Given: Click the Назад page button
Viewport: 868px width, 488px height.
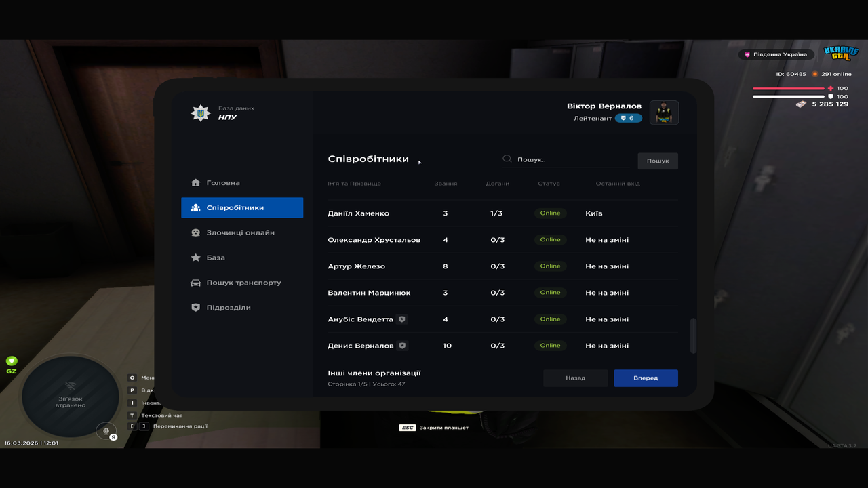Looking at the screenshot, I should click(x=576, y=378).
